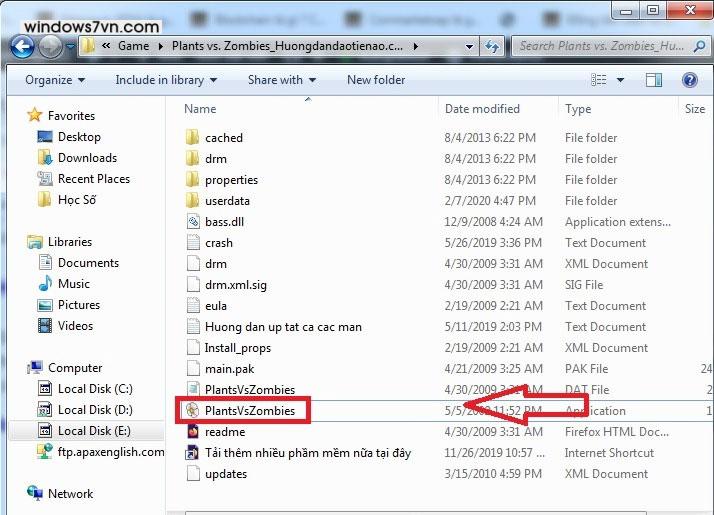Click the Game segment in the address bar
714x515 pixels.
coord(133,46)
